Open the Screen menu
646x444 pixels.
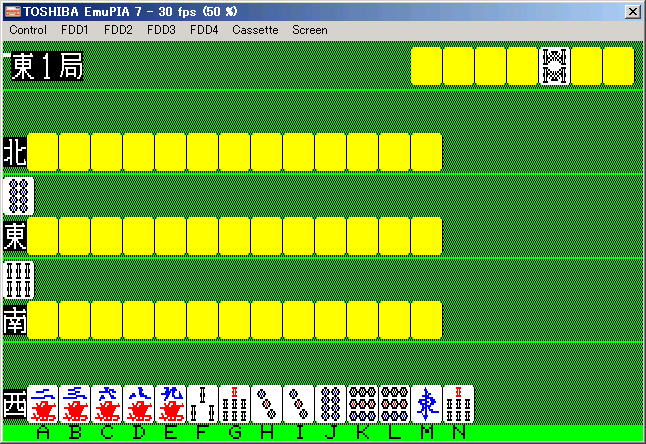click(x=310, y=30)
